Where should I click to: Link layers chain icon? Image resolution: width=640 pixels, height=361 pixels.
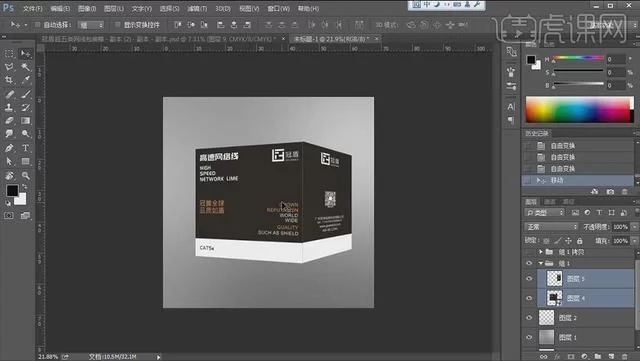pos(543,357)
